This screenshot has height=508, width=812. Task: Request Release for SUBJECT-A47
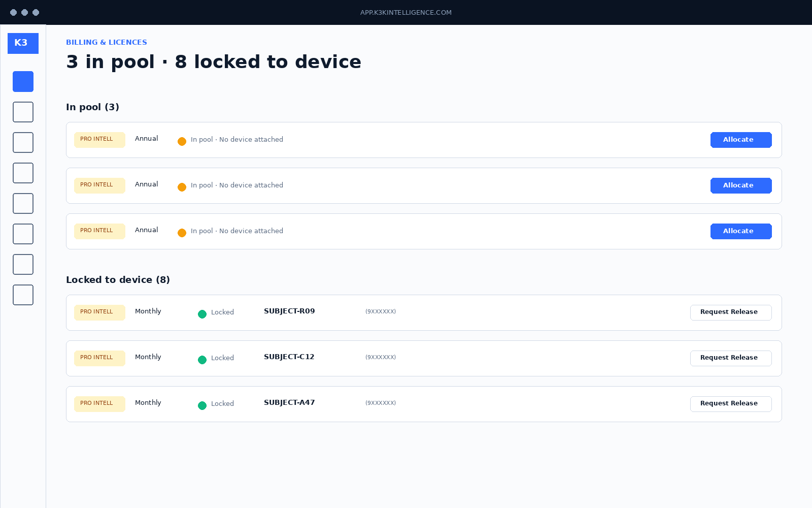[x=731, y=404]
